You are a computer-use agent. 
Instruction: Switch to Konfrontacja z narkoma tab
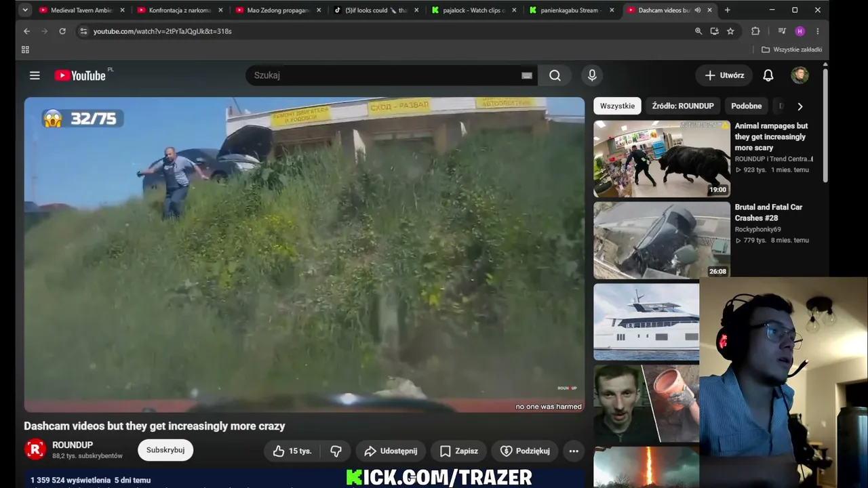180,10
